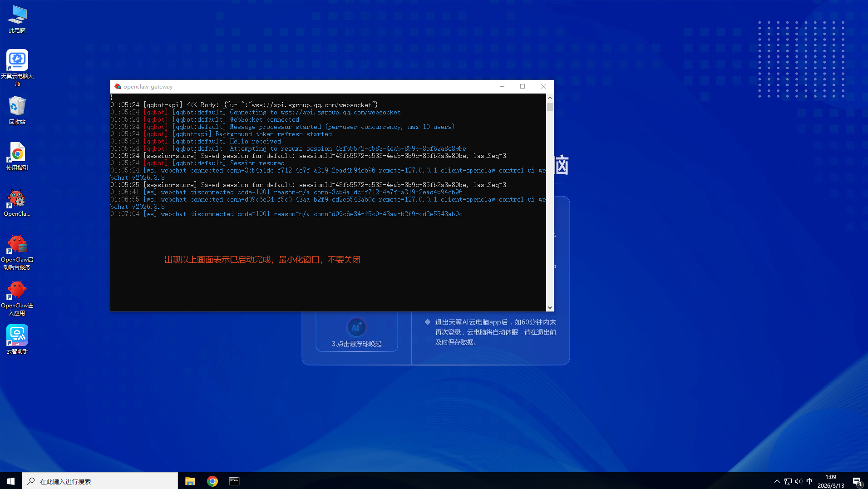
Task: Open the notification center icon
Action: coord(857,481)
